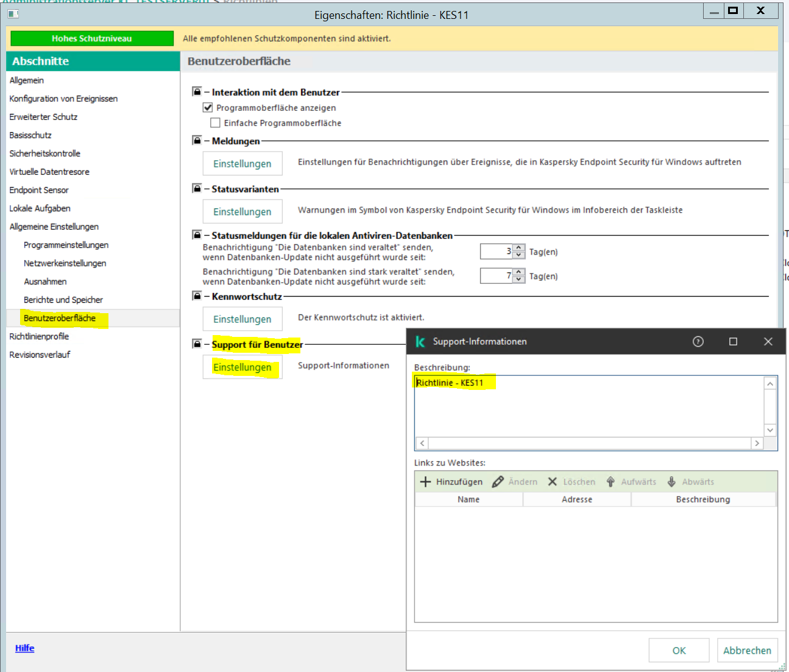The width and height of the screenshot is (789, 672).
Task: Toggle the lock icon next to Meldungen
Action: coord(197,140)
